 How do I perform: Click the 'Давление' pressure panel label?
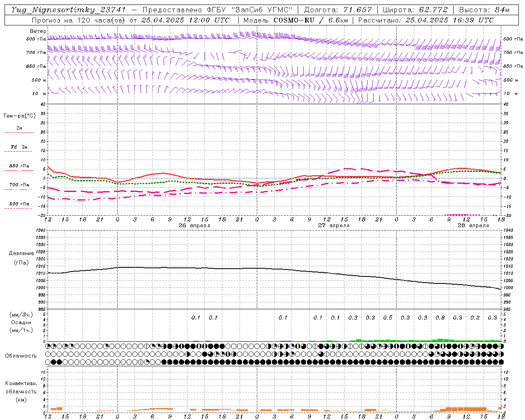click(21, 253)
